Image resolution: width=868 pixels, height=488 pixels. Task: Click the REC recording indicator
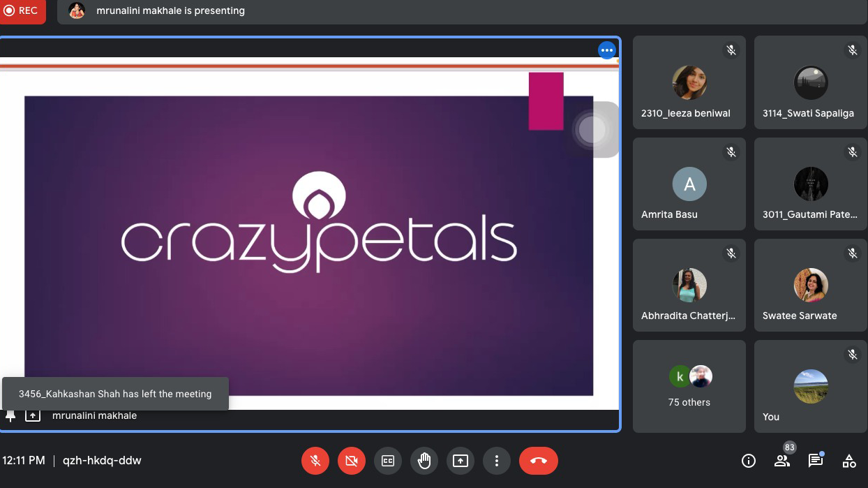[22, 11]
